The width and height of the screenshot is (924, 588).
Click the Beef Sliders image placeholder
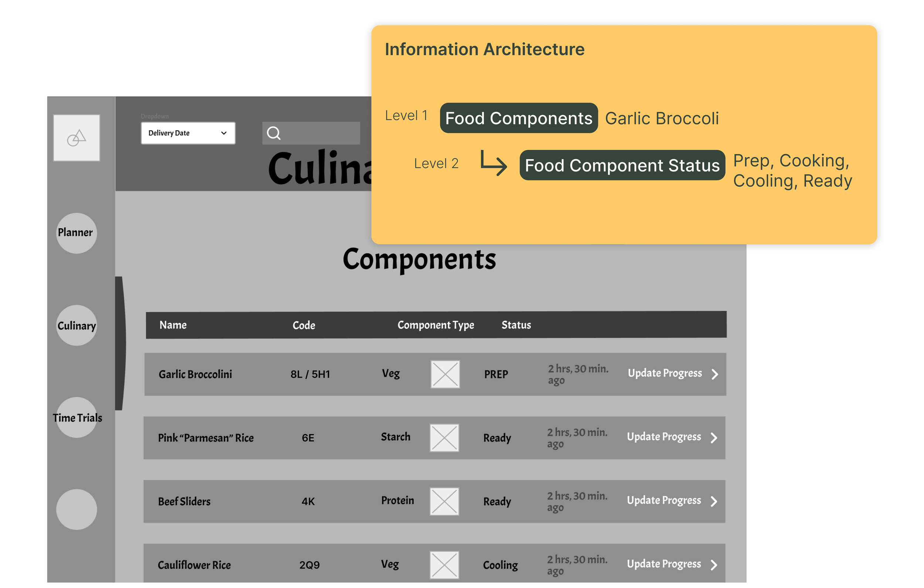click(444, 501)
